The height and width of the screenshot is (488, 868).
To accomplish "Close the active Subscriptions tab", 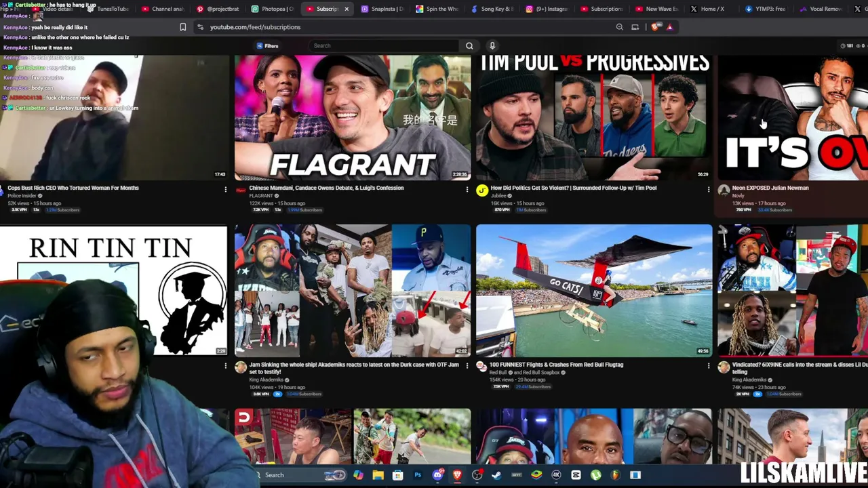I will (x=347, y=9).
